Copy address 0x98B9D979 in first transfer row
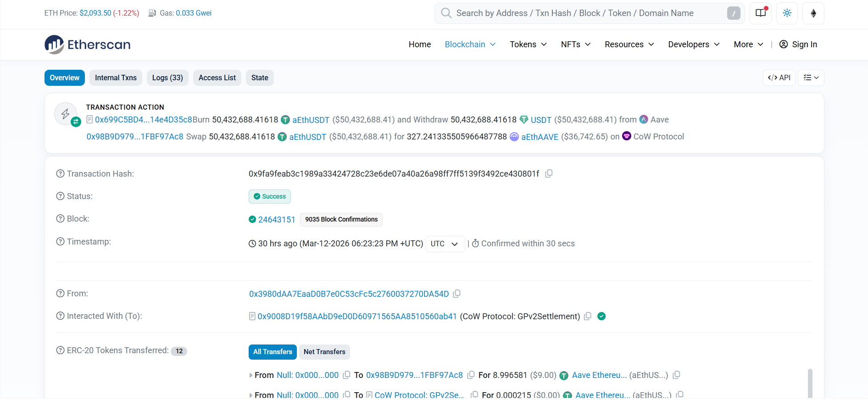868x400 pixels. [x=471, y=375]
